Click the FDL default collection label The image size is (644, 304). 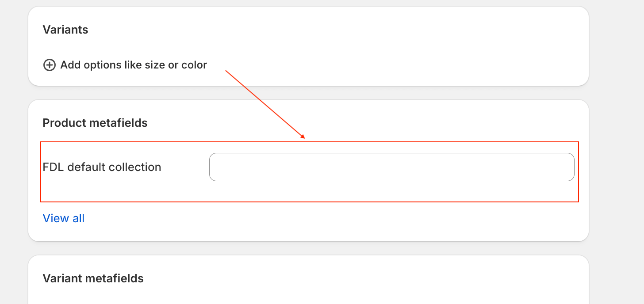(102, 167)
